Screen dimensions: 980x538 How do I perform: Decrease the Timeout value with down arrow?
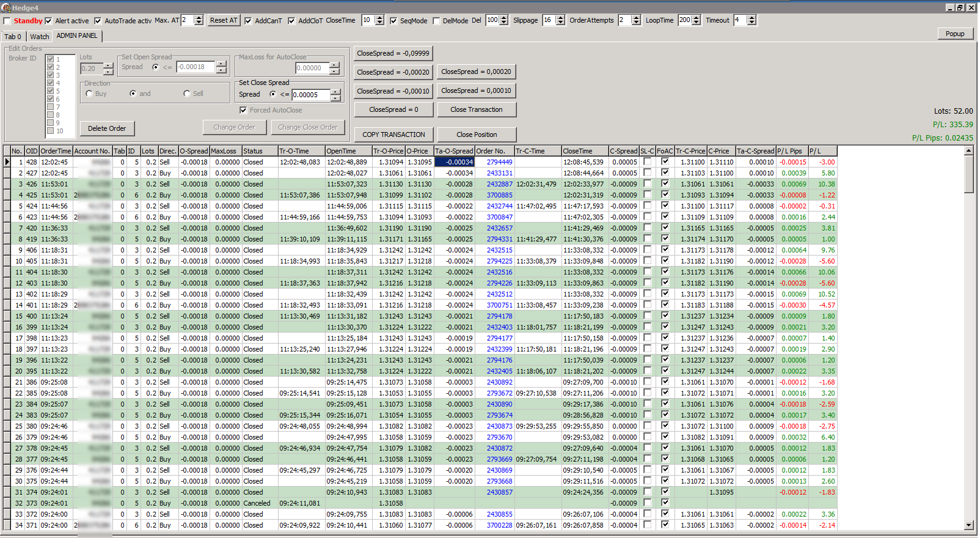(x=752, y=23)
